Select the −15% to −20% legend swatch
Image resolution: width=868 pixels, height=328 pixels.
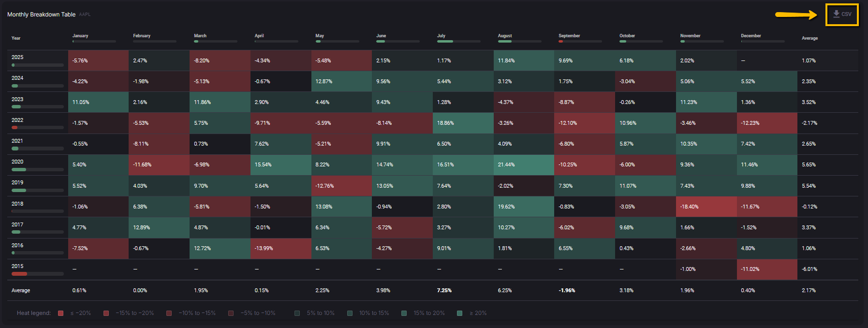click(106, 313)
